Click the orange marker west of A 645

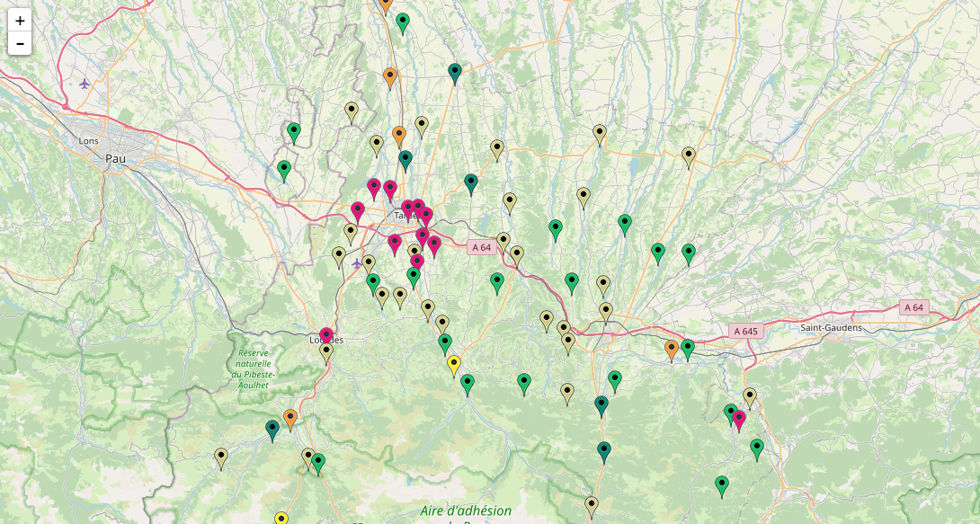click(672, 351)
